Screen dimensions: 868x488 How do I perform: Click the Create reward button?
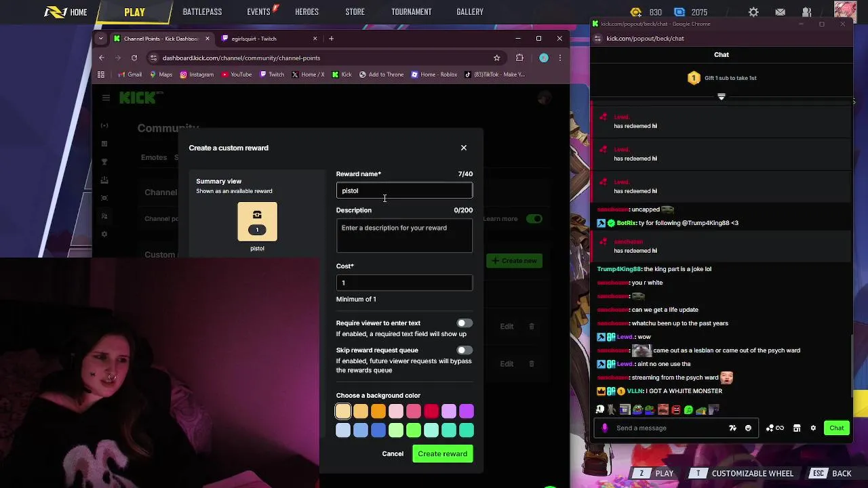pyautogui.click(x=443, y=453)
